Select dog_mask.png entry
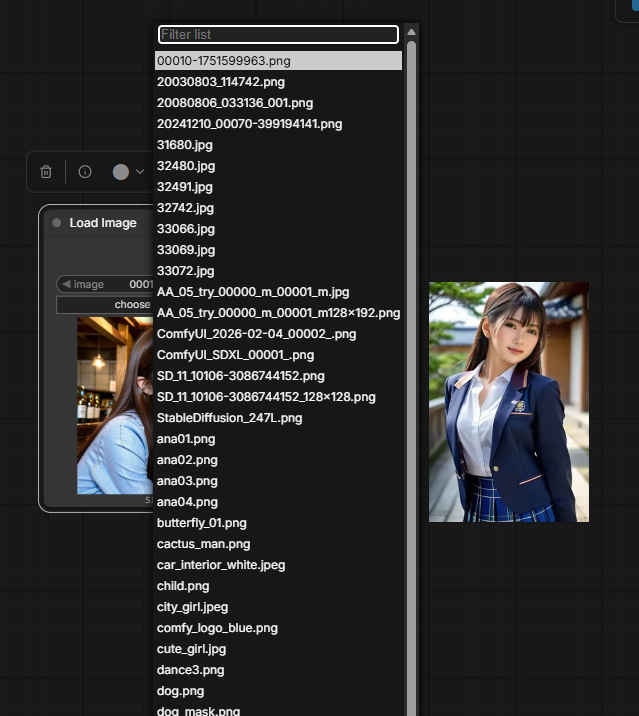The image size is (639, 716). [278, 710]
